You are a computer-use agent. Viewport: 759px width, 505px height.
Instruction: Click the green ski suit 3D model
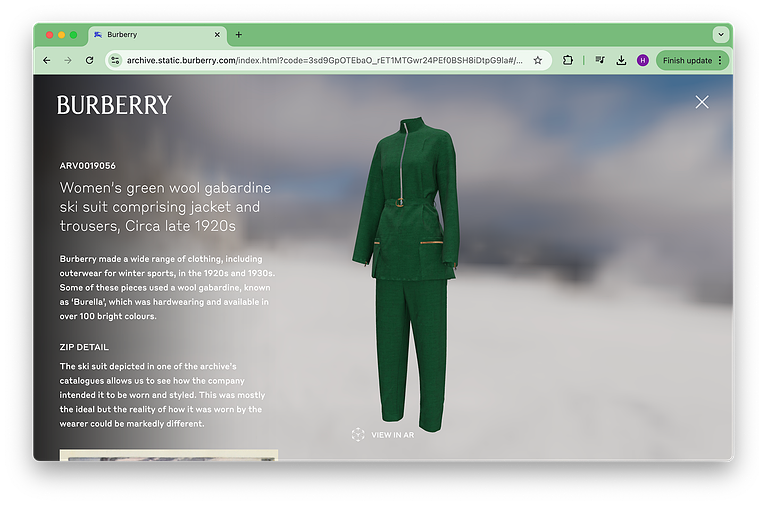point(406,274)
